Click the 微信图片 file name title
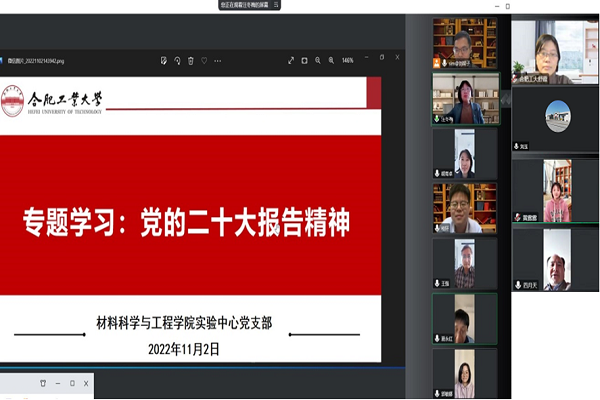The width and height of the screenshot is (600, 400). click(x=37, y=60)
